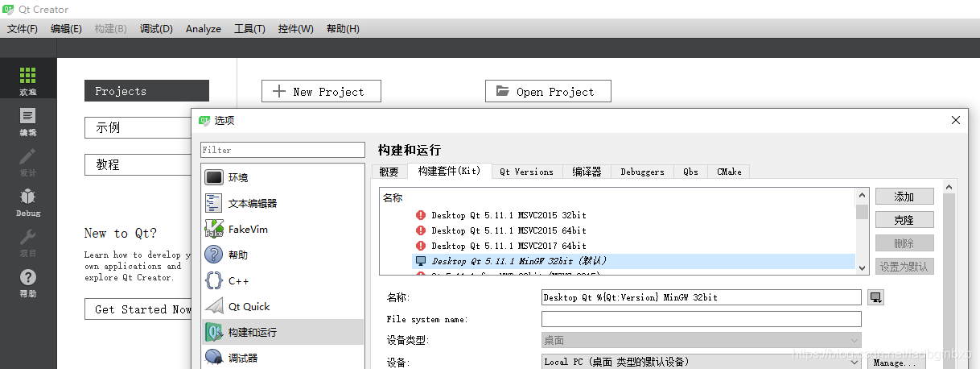This screenshot has width=980, height=369.
Task: Select the 环境 category icon
Action: click(214, 177)
